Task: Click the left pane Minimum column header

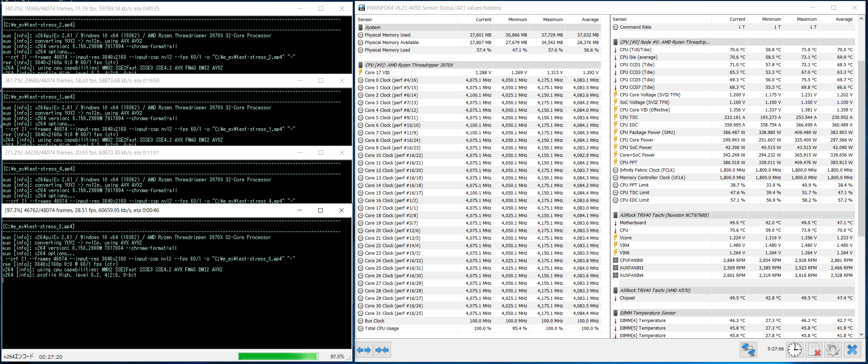Action: click(x=511, y=19)
